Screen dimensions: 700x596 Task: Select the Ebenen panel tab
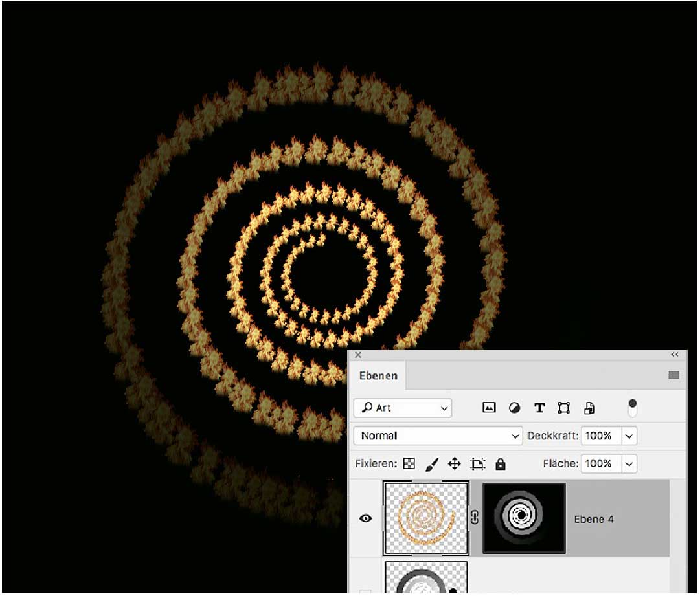click(378, 375)
